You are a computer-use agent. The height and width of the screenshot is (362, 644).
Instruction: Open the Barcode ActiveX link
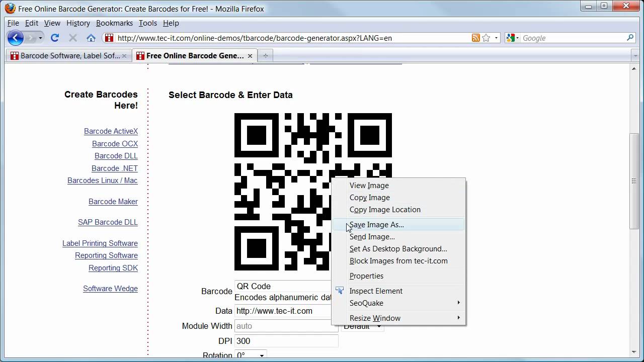pos(111,131)
